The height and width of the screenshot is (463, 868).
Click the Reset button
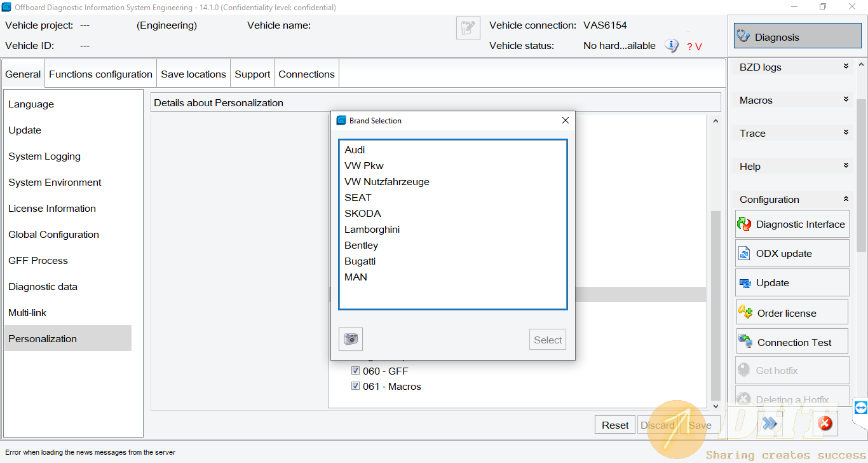[614, 425]
